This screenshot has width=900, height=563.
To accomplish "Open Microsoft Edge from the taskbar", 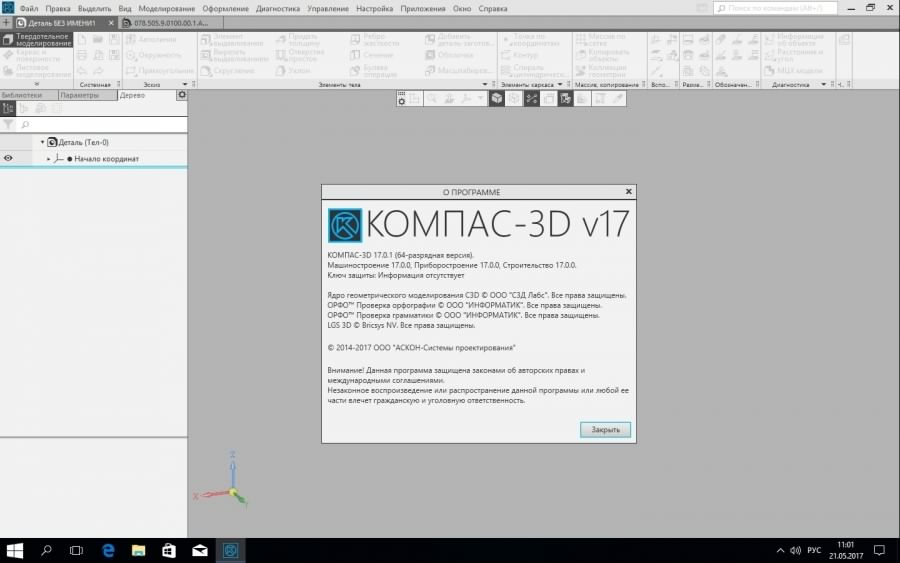I will [x=108, y=550].
